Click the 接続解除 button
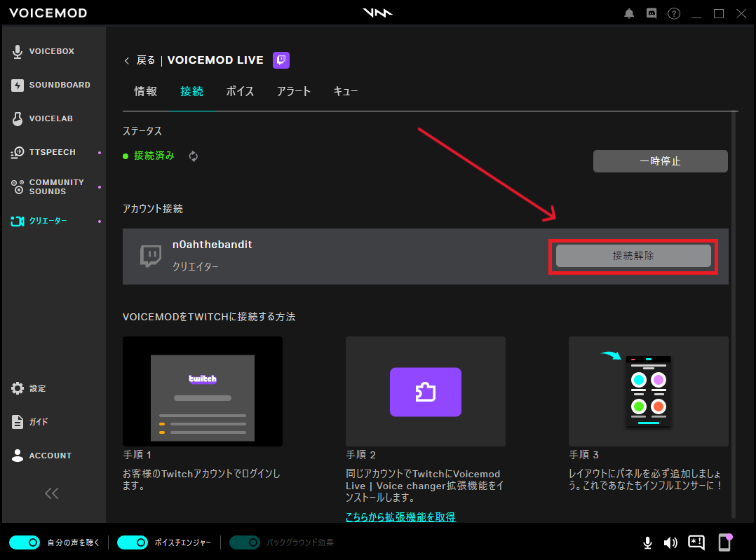 tap(633, 256)
